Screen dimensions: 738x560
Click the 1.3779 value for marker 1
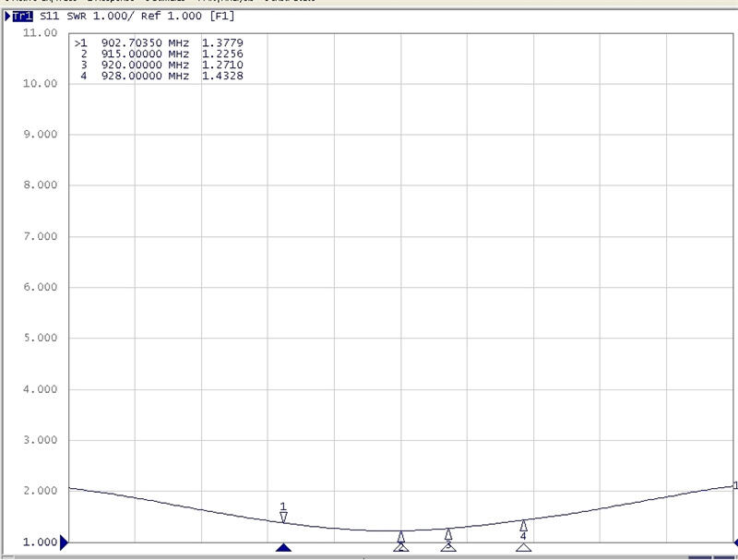coord(221,42)
